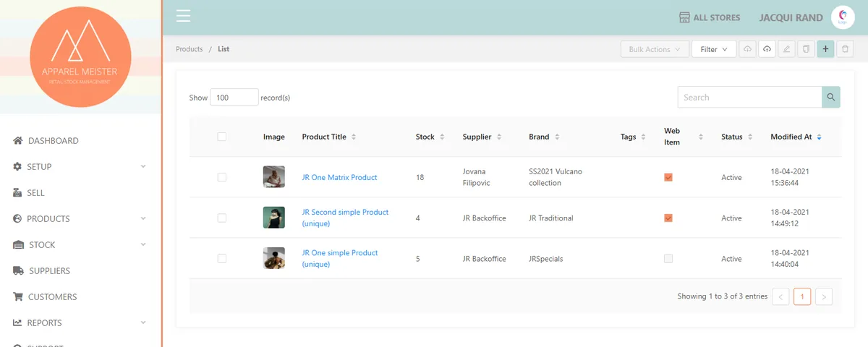Open JR Second simple Product (unique) link
Screen dimensions: 868x347
point(345,218)
